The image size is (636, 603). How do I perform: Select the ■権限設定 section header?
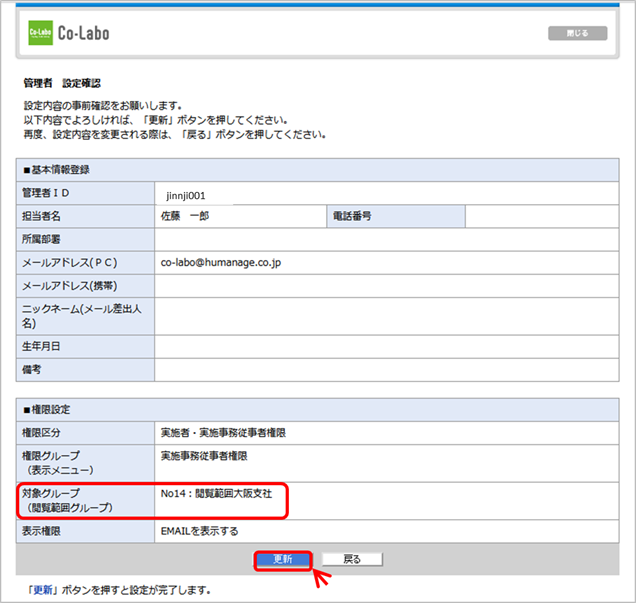point(53,410)
